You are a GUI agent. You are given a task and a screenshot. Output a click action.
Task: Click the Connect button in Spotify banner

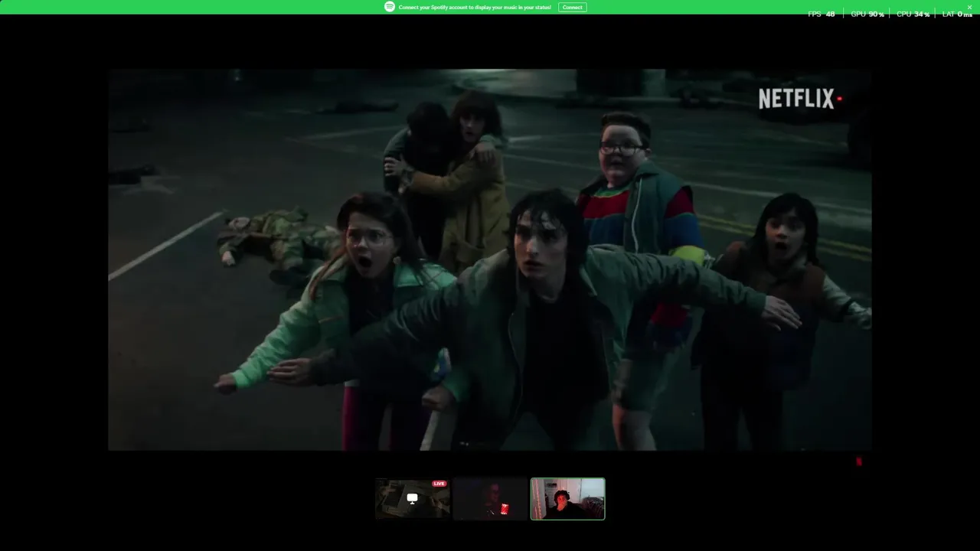(572, 7)
